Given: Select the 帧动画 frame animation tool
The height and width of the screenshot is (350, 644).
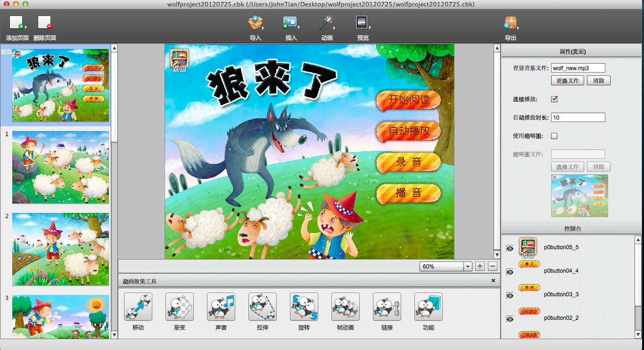Looking at the screenshot, I should point(346,307).
